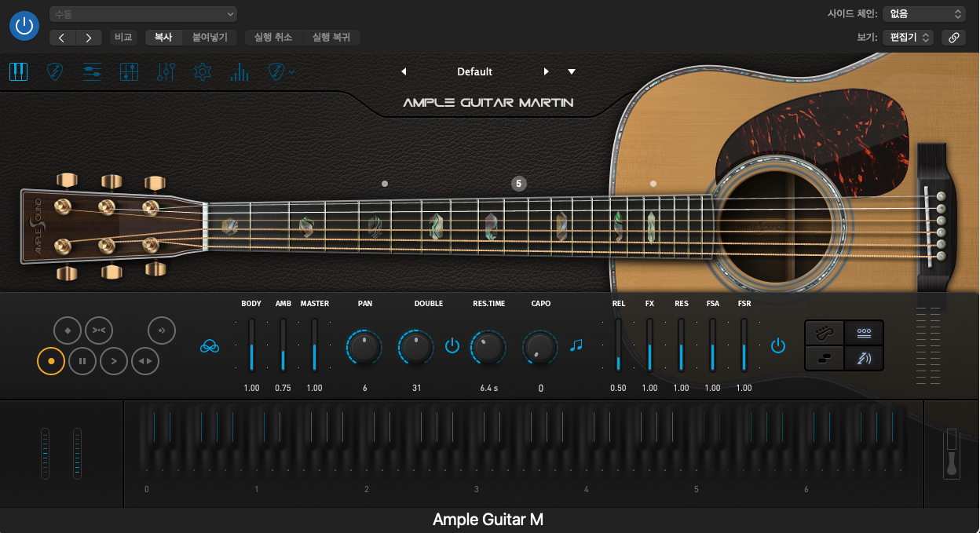The height and width of the screenshot is (533, 980).
Task: Click the interlocked rings link icon
Action: point(210,346)
